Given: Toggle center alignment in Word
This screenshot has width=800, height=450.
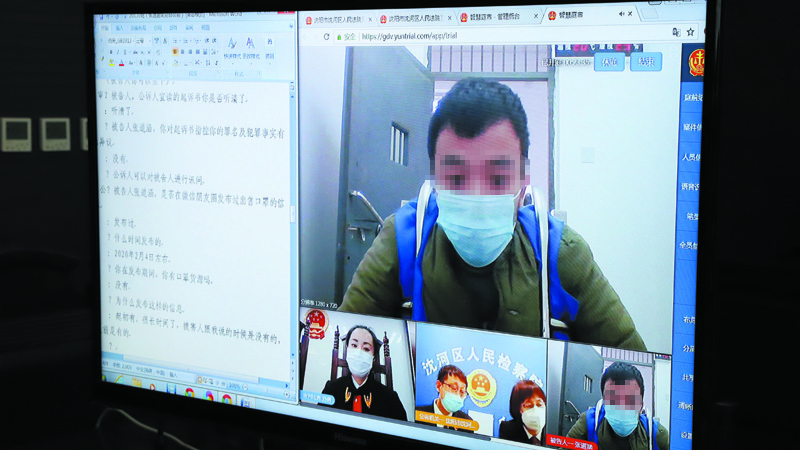Looking at the screenshot, I should click(183, 52).
